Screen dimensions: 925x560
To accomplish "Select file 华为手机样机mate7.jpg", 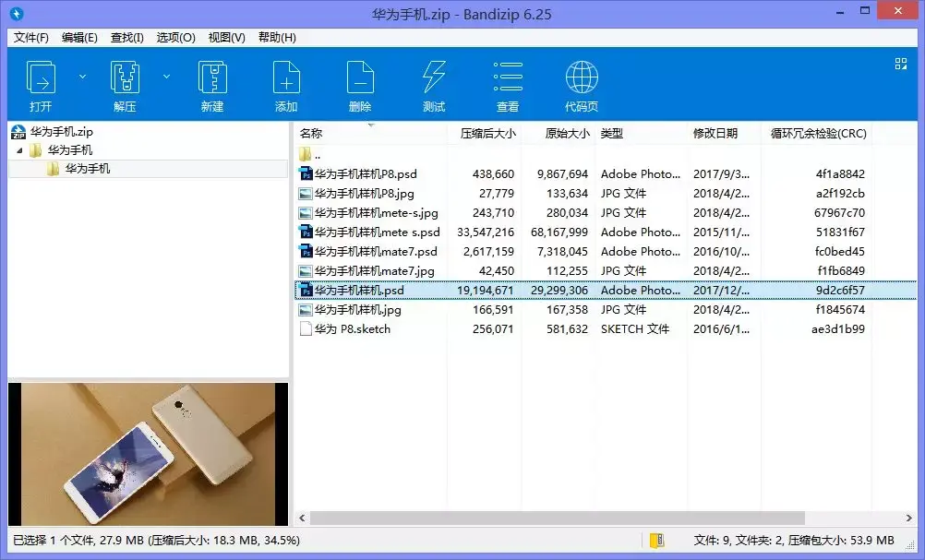I will pyautogui.click(x=374, y=271).
